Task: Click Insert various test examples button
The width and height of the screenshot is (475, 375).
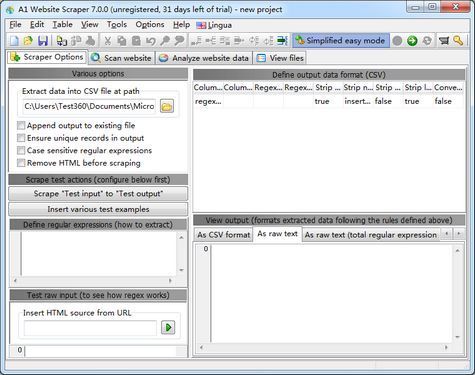Action: 98,209
